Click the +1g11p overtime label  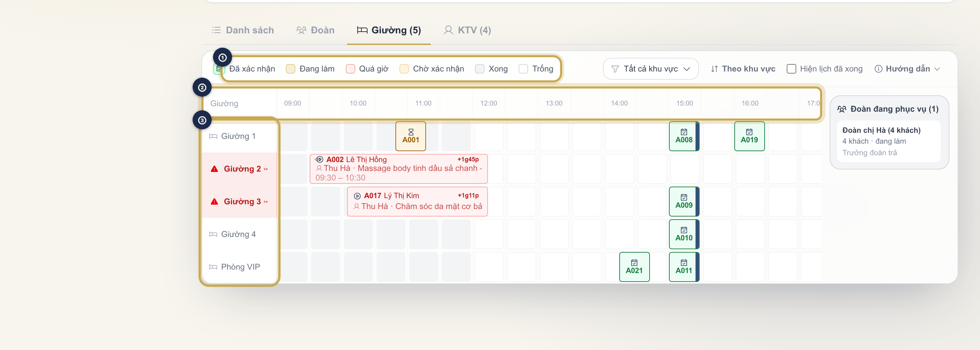click(468, 196)
